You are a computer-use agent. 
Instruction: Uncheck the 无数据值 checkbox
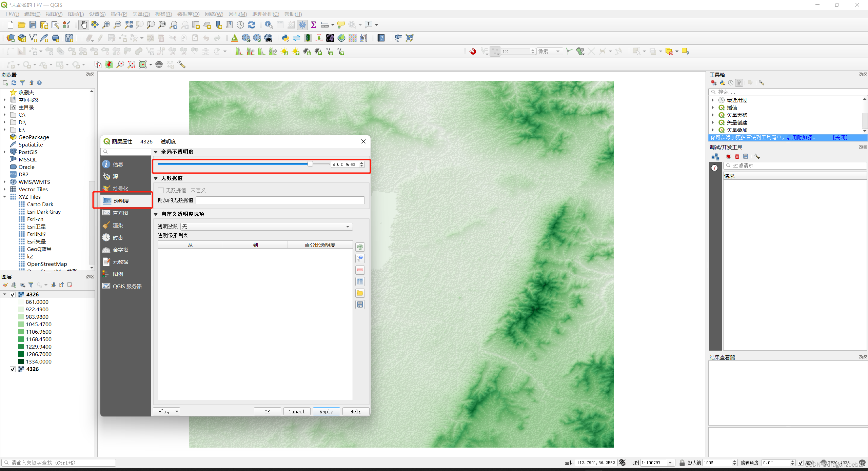pos(161,190)
